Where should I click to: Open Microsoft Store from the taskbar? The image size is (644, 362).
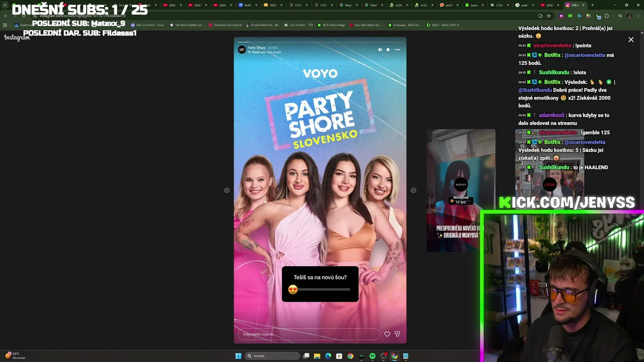(339, 356)
